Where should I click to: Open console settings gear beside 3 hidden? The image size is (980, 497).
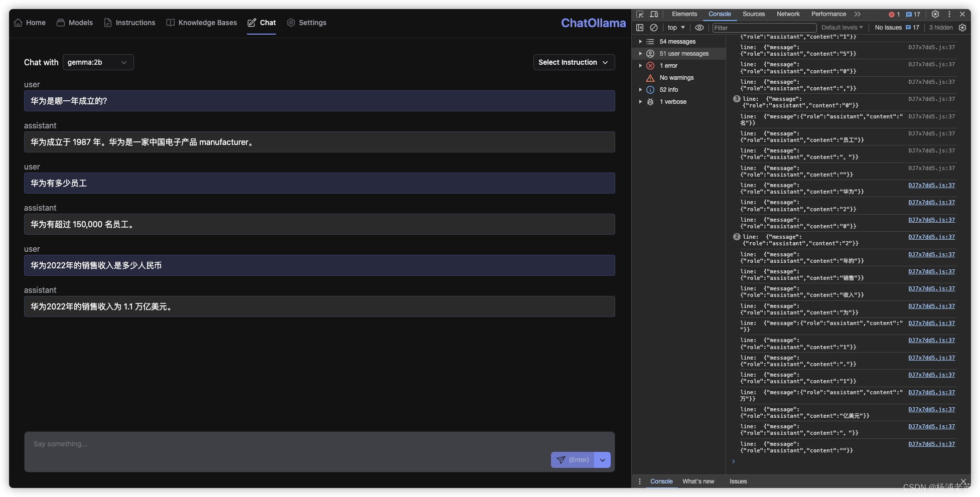click(962, 28)
